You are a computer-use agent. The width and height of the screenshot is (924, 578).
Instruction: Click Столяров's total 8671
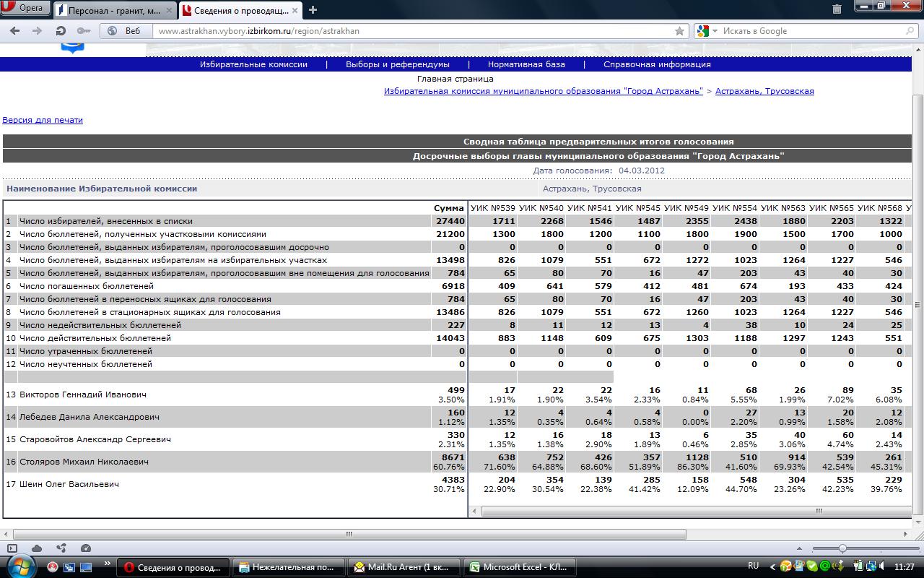tap(453, 457)
